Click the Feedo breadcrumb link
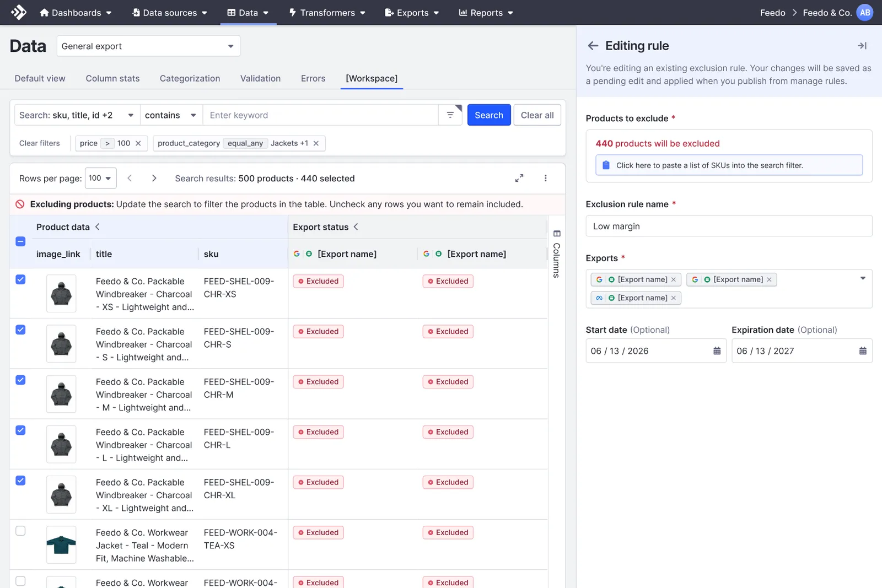The height and width of the screenshot is (588, 882). pyautogui.click(x=772, y=13)
